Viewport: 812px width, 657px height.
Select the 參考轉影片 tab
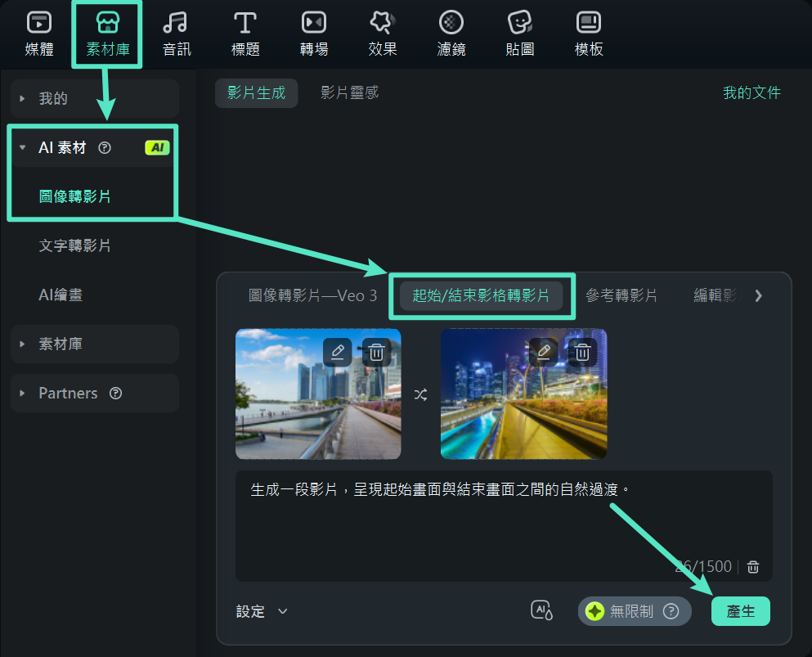coord(622,297)
